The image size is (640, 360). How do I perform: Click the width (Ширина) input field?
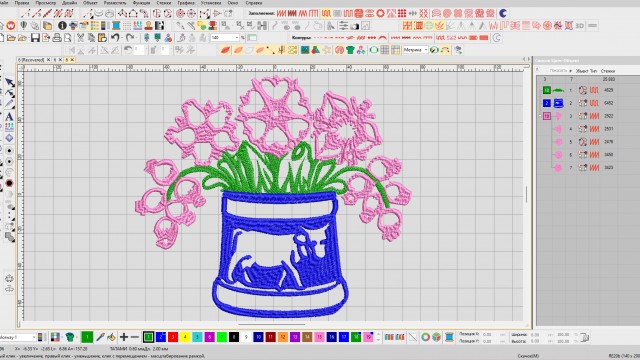pyautogui.click(x=538, y=334)
